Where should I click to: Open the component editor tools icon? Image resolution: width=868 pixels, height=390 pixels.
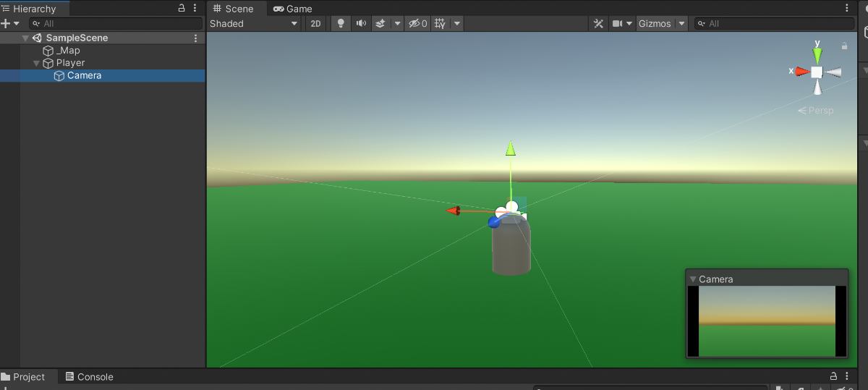coord(598,23)
